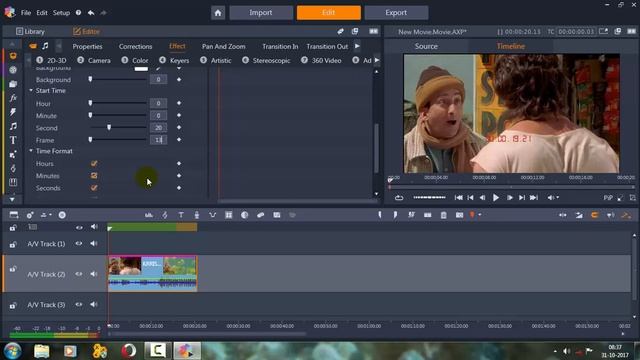Click the orange marker icon in timeline toolbar
The width and height of the screenshot is (640, 360).
[472, 215]
